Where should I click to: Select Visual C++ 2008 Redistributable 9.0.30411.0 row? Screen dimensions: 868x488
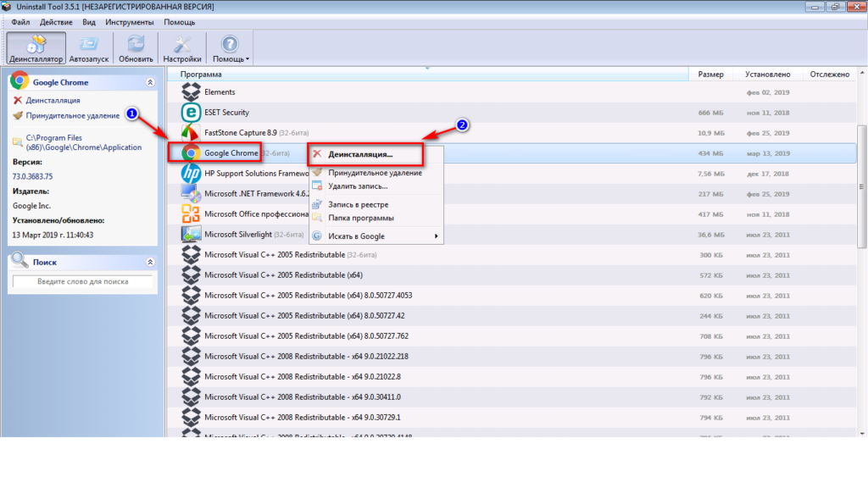[512, 397]
